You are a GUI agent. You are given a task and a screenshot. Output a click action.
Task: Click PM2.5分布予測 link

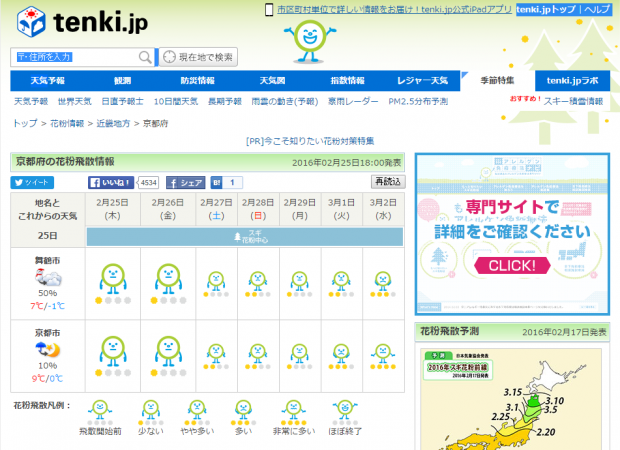418,102
